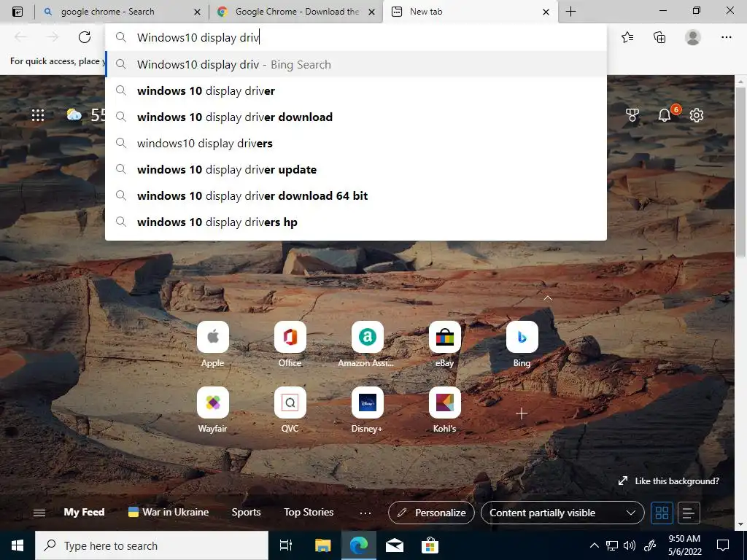Open the app launcher grid icon
This screenshot has width=747, height=560.
[x=38, y=115]
